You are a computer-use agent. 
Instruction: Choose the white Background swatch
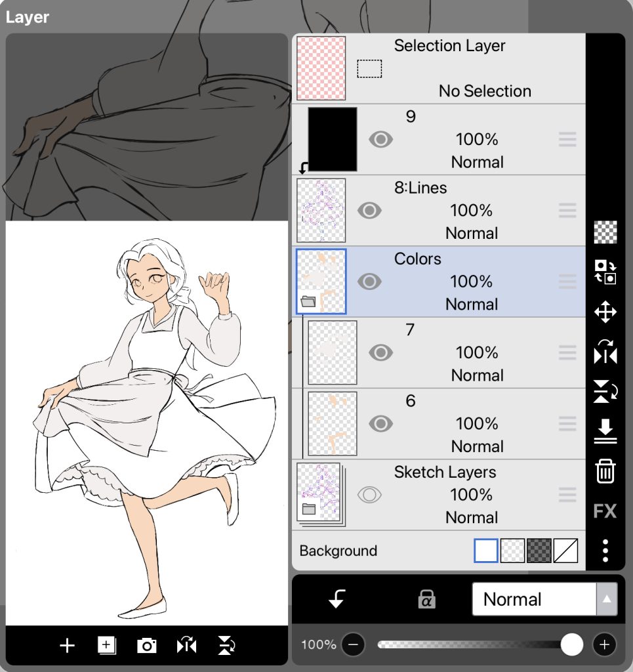click(x=486, y=551)
